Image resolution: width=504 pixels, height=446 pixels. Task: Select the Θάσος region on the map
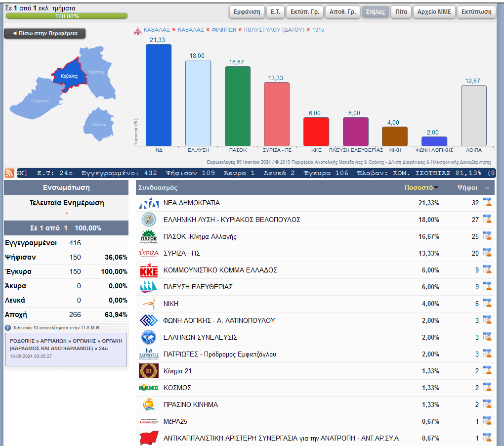point(99,124)
